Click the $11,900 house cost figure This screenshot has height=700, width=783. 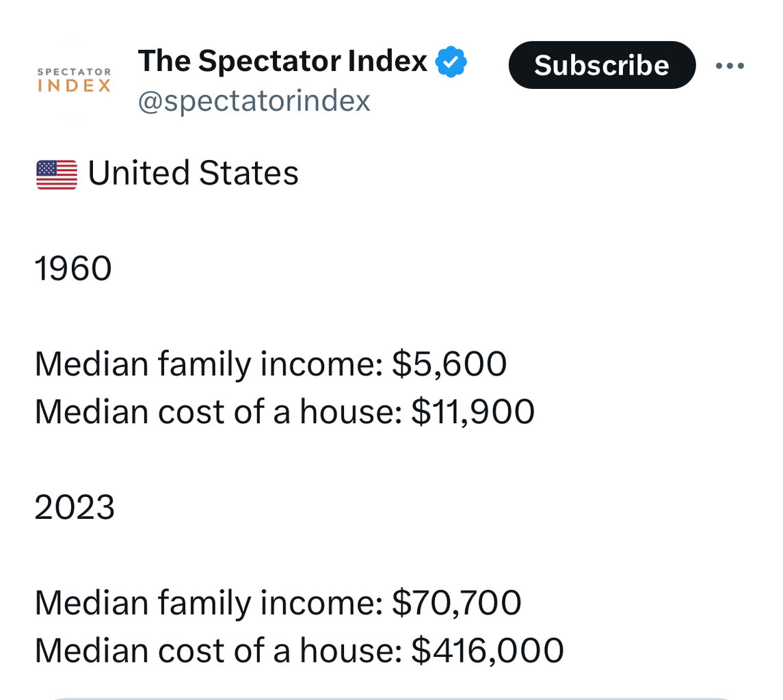click(x=473, y=412)
